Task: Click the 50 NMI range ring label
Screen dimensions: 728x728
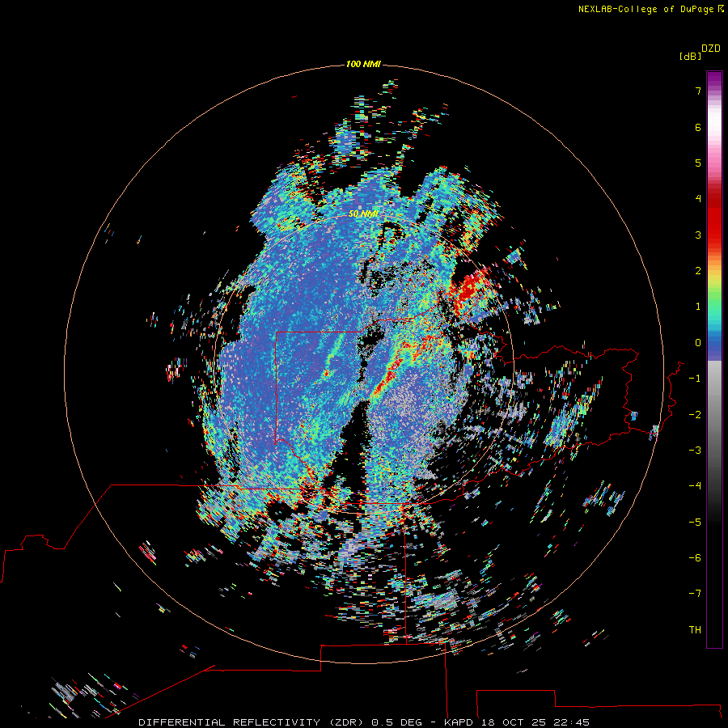Action: click(x=363, y=214)
